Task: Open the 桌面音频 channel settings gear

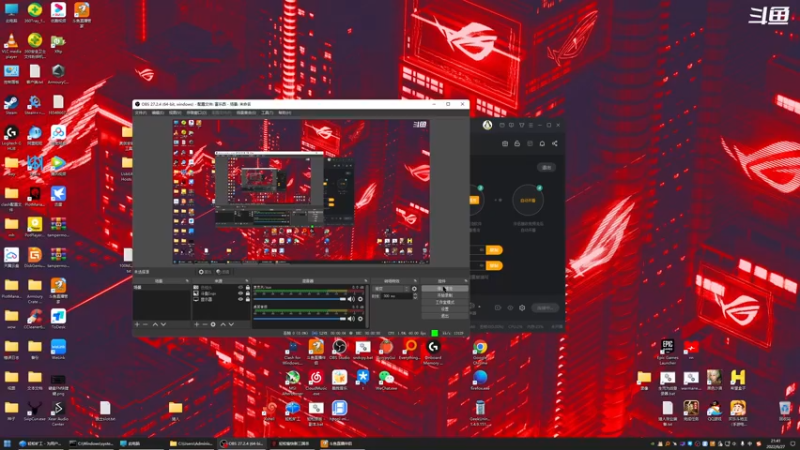Action: coord(360,318)
